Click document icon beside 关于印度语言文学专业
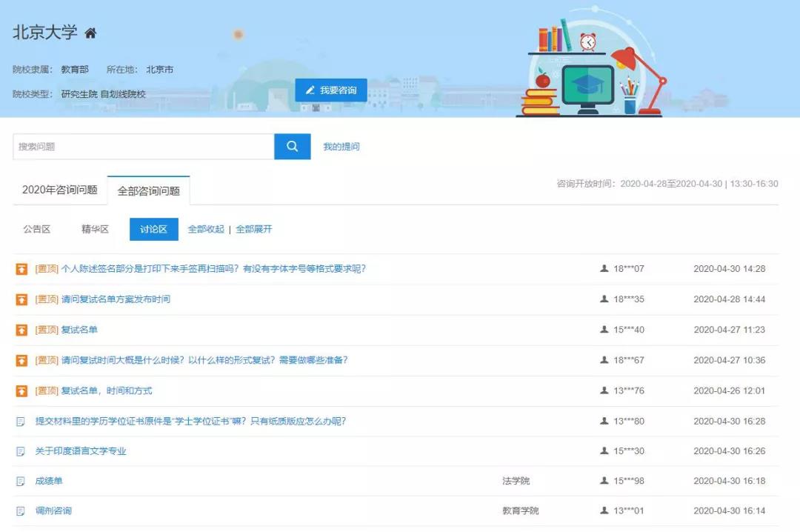The height and width of the screenshot is (532, 800). tap(21, 451)
